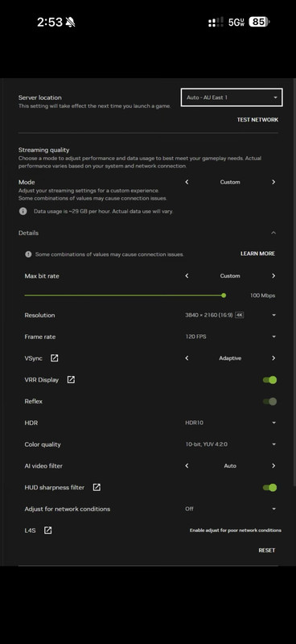Image resolution: width=296 pixels, height=644 pixels.
Task: Click the LEARN MORE link
Action: (258, 254)
